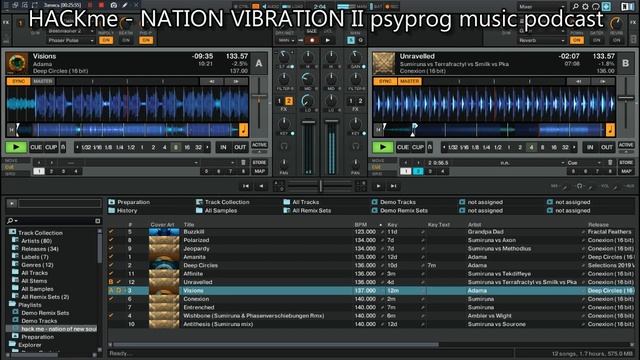640x360 pixels.
Task: Open the Reverb effect dropdown
Action: click(x=542, y=40)
